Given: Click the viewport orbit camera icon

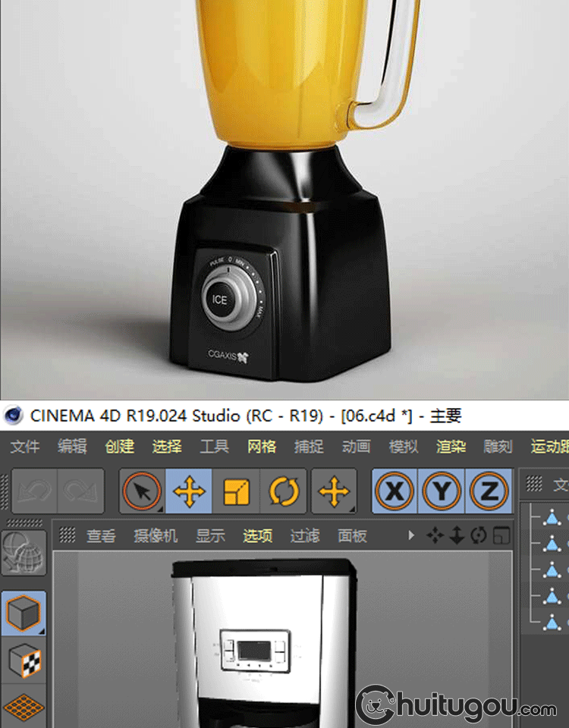Looking at the screenshot, I should (x=478, y=536).
